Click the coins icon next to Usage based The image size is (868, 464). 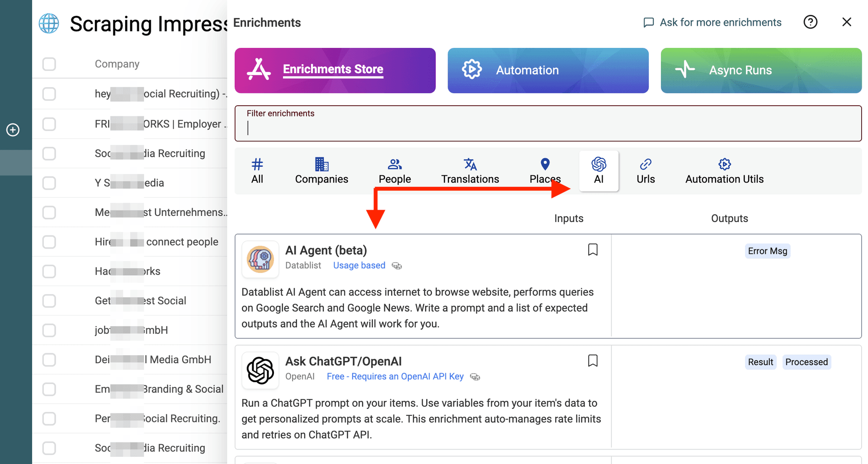click(397, 266)
